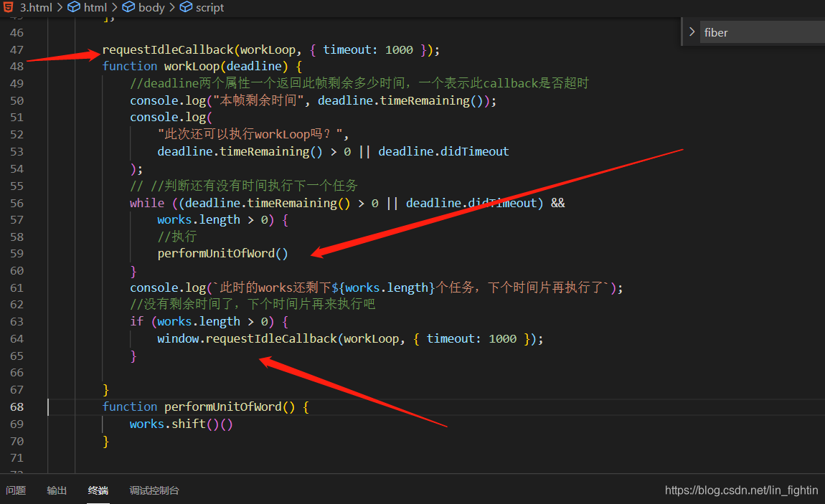Click the //执行 comment on line 58
The image size is (825, 504).
click(176, 237)
